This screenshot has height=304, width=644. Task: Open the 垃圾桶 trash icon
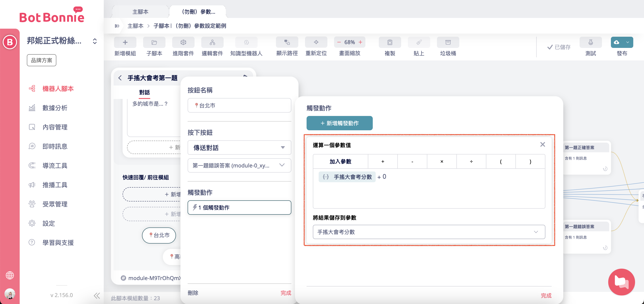[x=448, y=42]
